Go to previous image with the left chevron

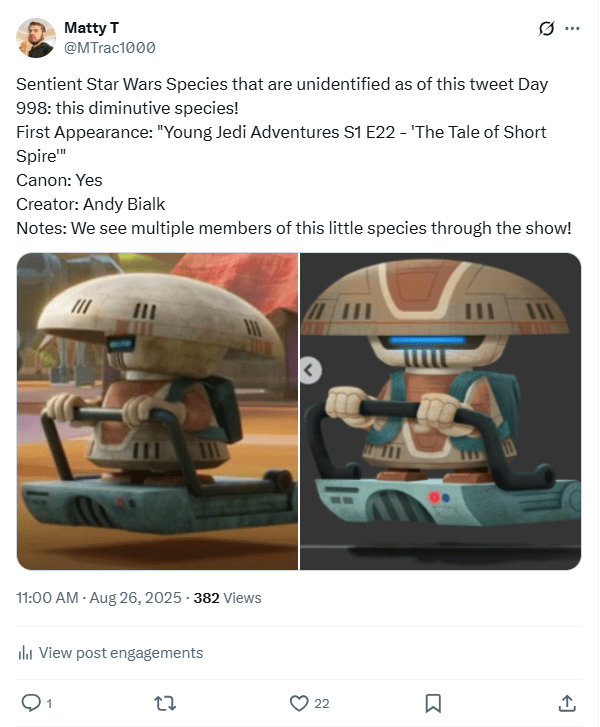(x=310, y=371)
